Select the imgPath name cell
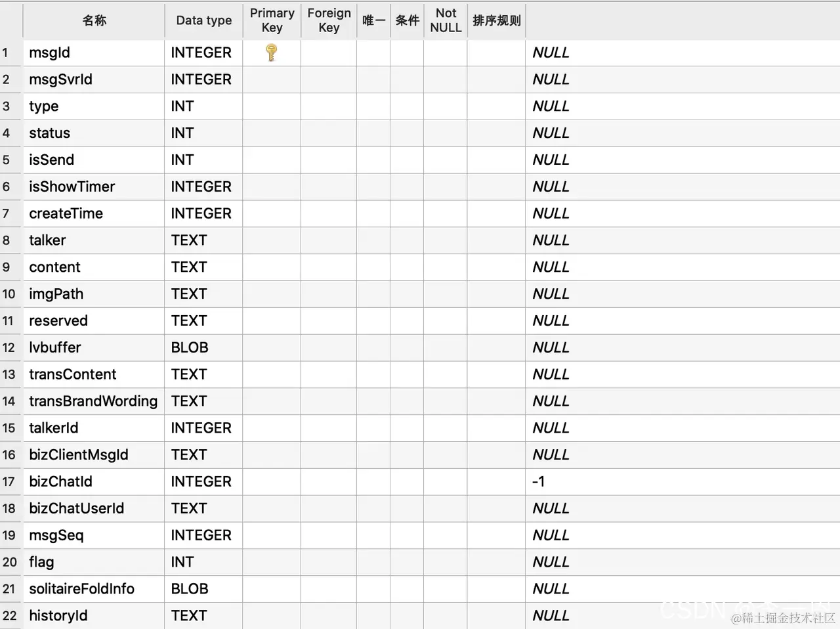Screen dimensions: 840x629 94,294
